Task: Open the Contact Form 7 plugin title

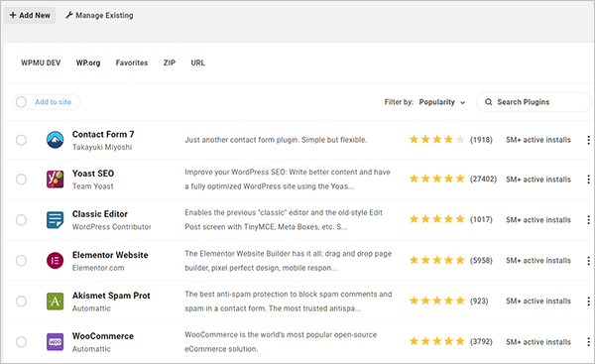Action: tap(103, 134)
